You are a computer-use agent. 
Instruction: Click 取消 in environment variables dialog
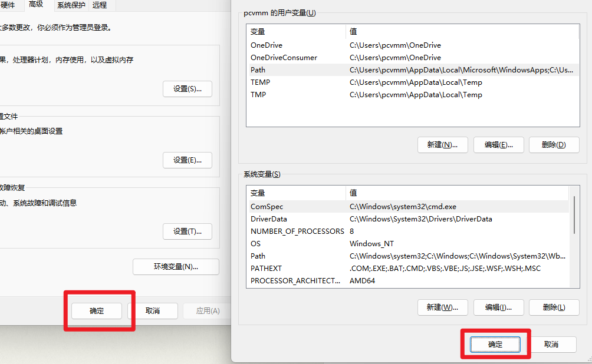pyautogui.click(x=551, y=345)
